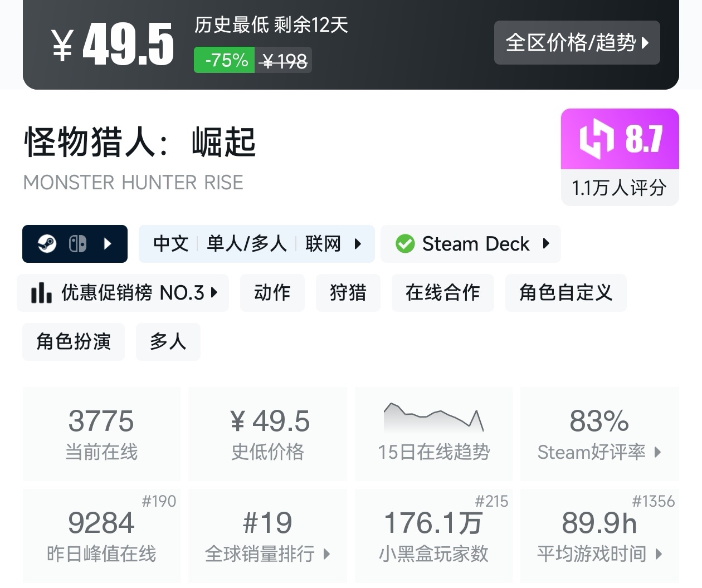Open the 优惠促销榜 NO.3 ranking
Screen dimensions: 702x588
[x=123, y=293]
